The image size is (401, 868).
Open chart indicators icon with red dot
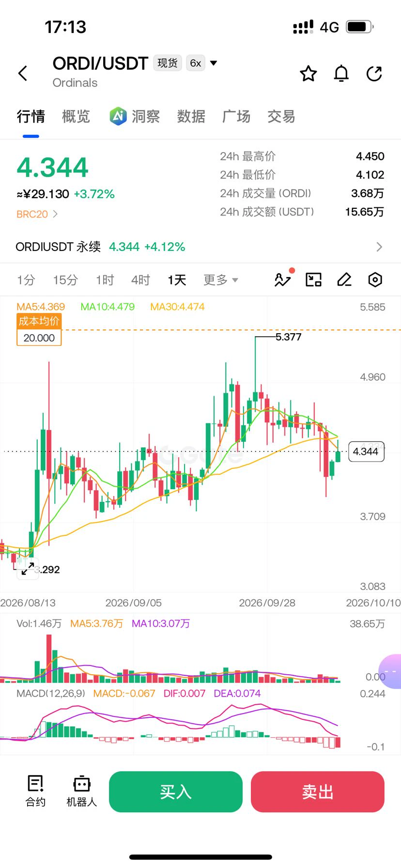coord(283,279)
